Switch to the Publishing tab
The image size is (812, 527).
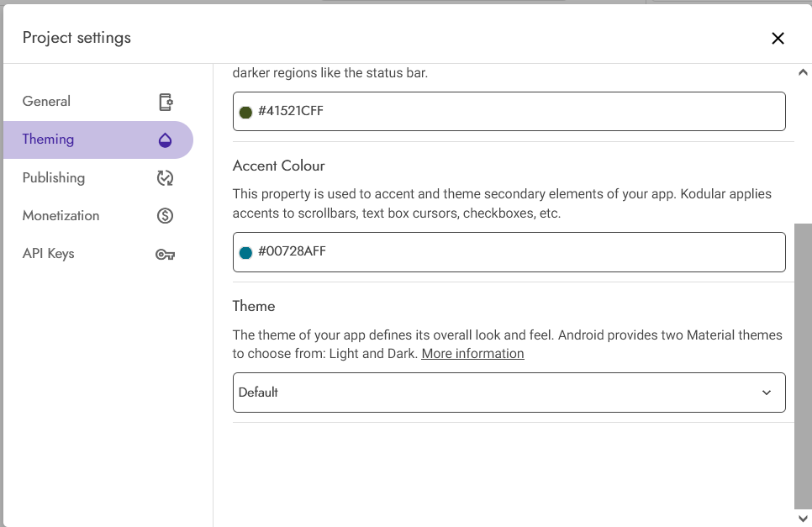pos(98,177)
